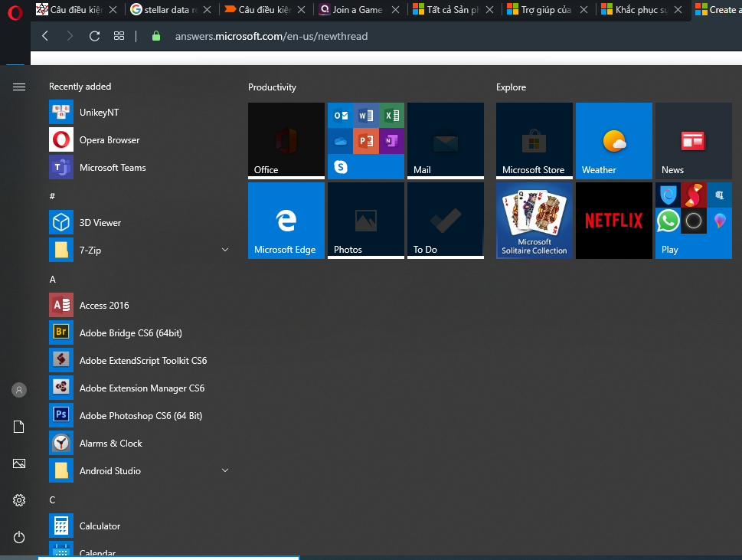This screenshot has height=560, width=742.
Task: Expand the Start menu hamburger
Action: tap(19, 87)
